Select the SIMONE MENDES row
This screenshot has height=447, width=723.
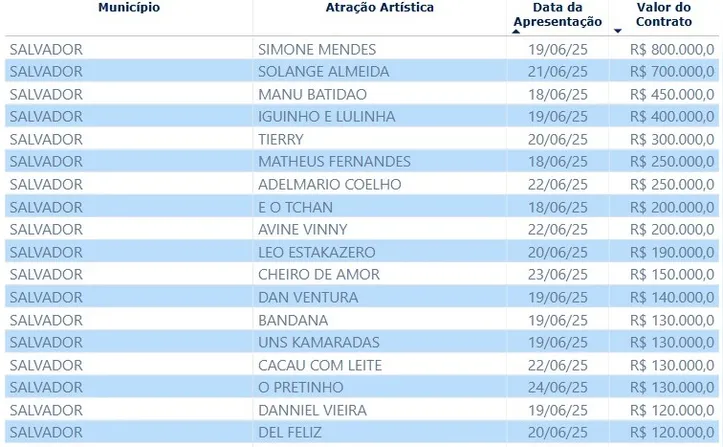coord(362,49)
